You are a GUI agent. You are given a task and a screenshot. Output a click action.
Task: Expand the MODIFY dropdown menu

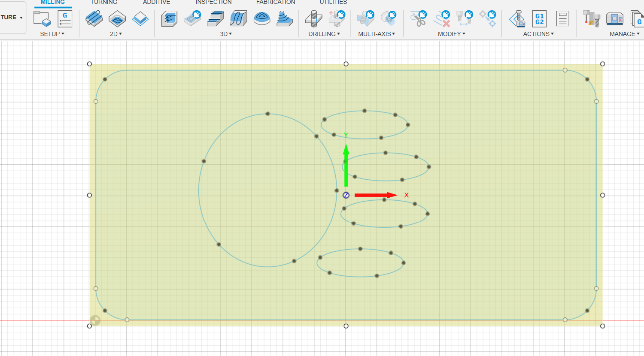coord(452,34)
